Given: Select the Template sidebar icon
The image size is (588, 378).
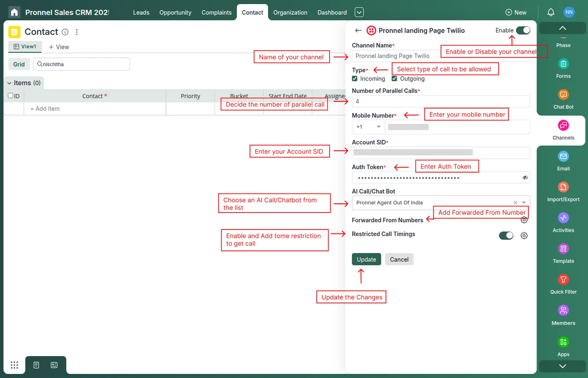Looking at the screenshot, I should 563,252.
